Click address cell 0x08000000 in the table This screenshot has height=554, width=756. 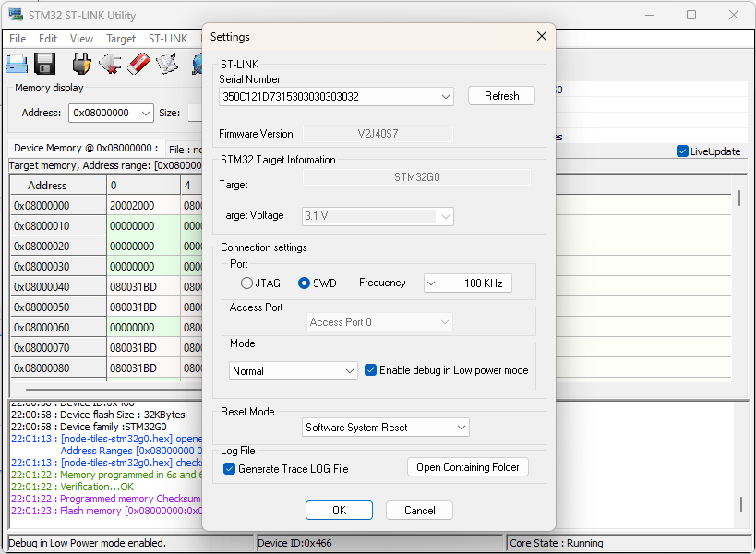(x=59, y=206)
